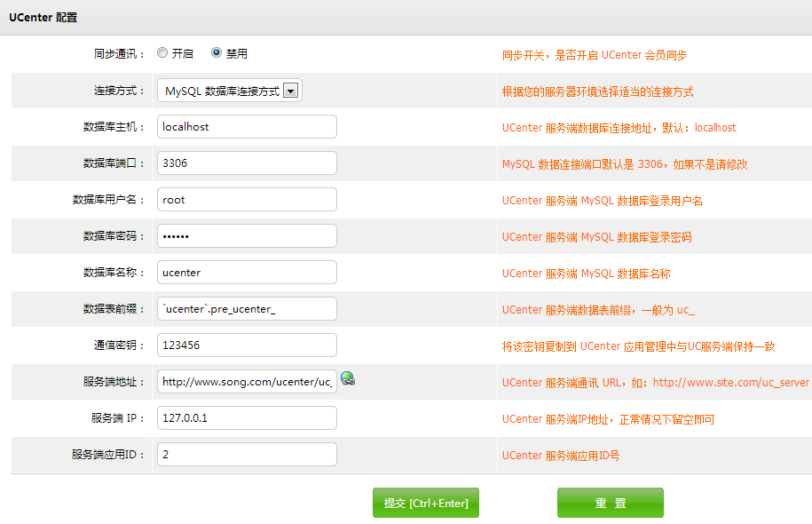This screenshot has width=812, height=524.
Task: Focus the 数据库名称 input field
Action: click(x=247, y=273)
